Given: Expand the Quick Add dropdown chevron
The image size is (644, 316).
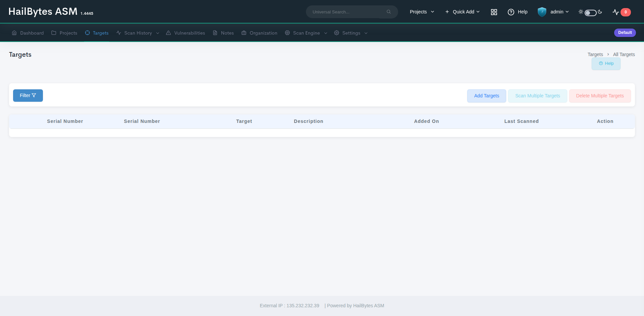Looking at the screenshot, I should pos(478,12).
